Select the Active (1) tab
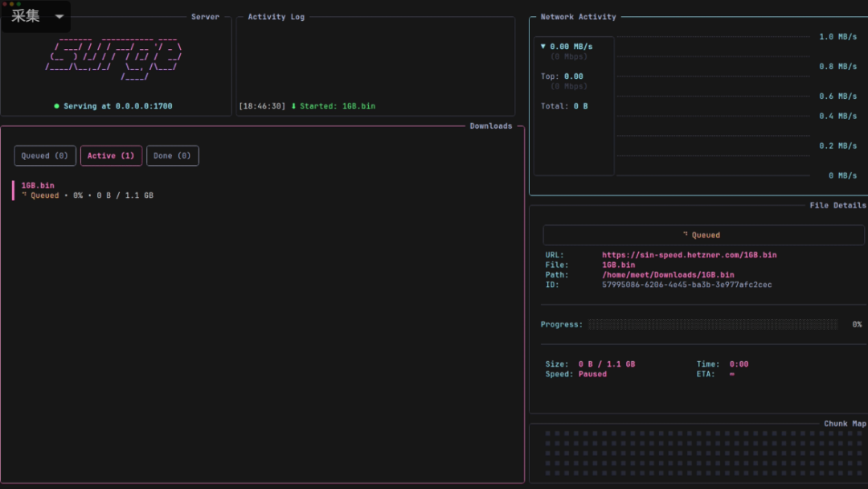 coord(111,155)
